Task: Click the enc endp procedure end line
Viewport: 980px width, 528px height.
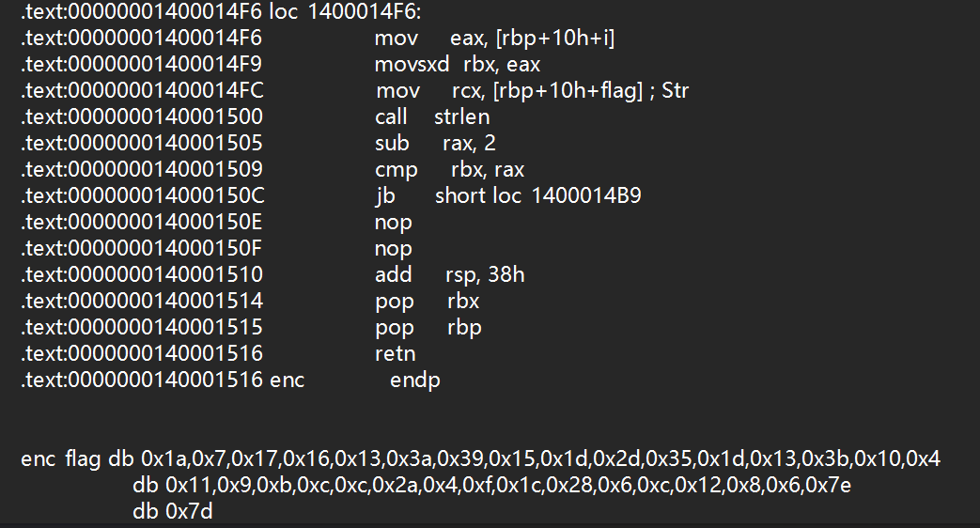Action: [415, 380]
